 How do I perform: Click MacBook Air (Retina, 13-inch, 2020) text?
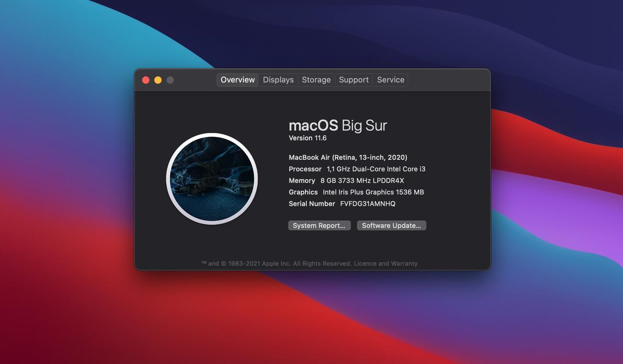[348, 158]
